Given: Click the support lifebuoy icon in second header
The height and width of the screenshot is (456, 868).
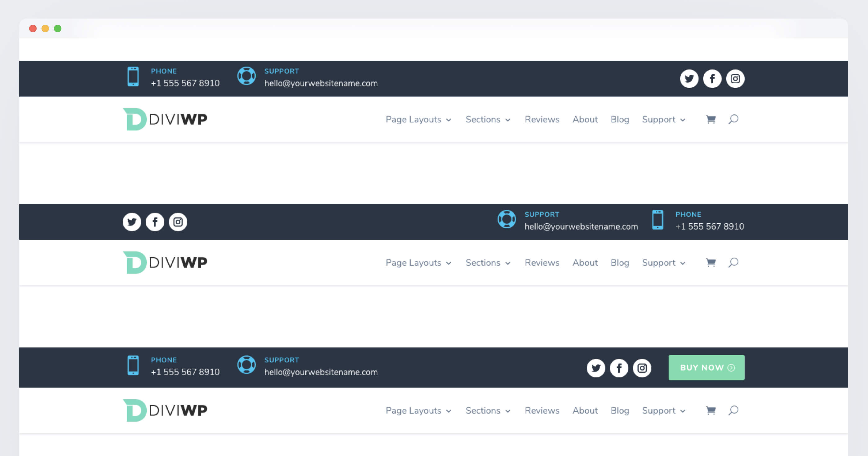Looking at the screenshot, I should click(507, 219).
